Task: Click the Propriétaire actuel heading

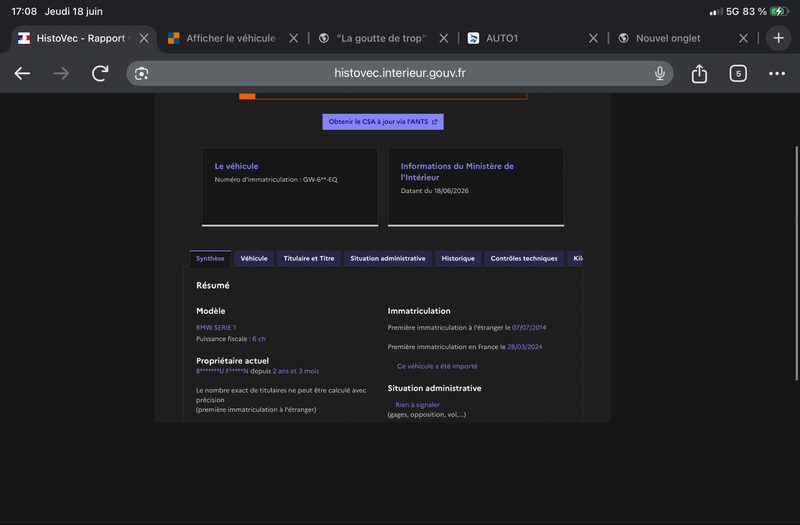Action: coord(232,361)
